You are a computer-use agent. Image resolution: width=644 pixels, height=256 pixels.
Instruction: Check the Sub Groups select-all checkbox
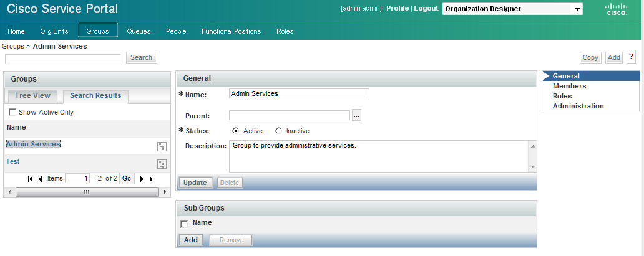point(185,224)
